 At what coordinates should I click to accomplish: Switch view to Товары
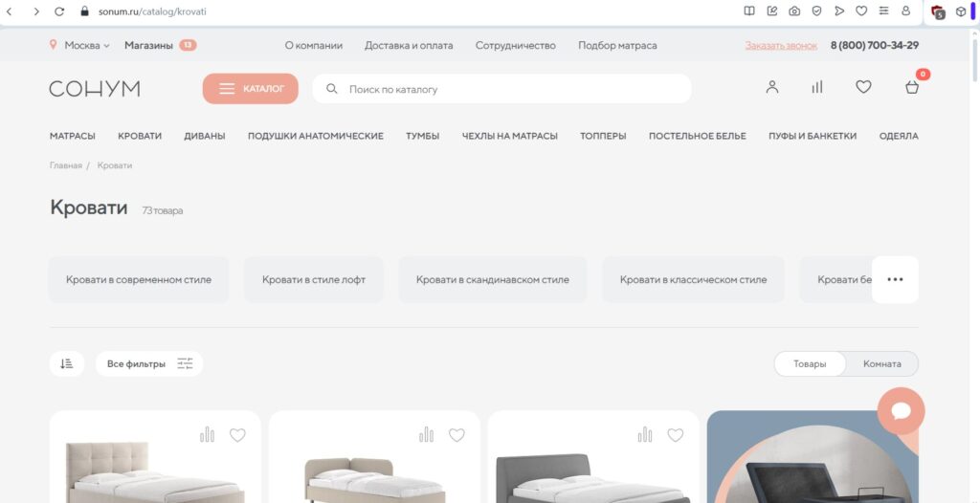pos(810,363)
